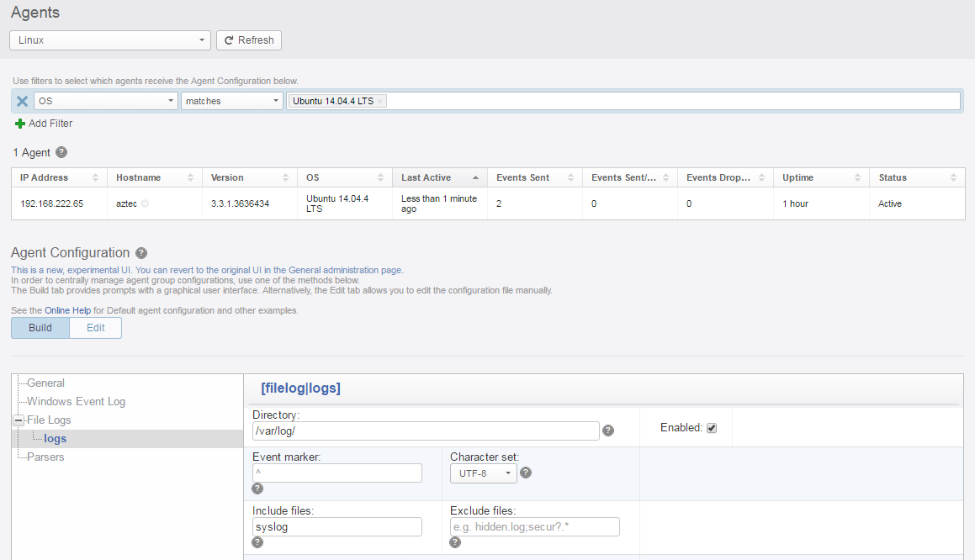
Task: Sort by Version column arrows
Action: pos(285,177)
